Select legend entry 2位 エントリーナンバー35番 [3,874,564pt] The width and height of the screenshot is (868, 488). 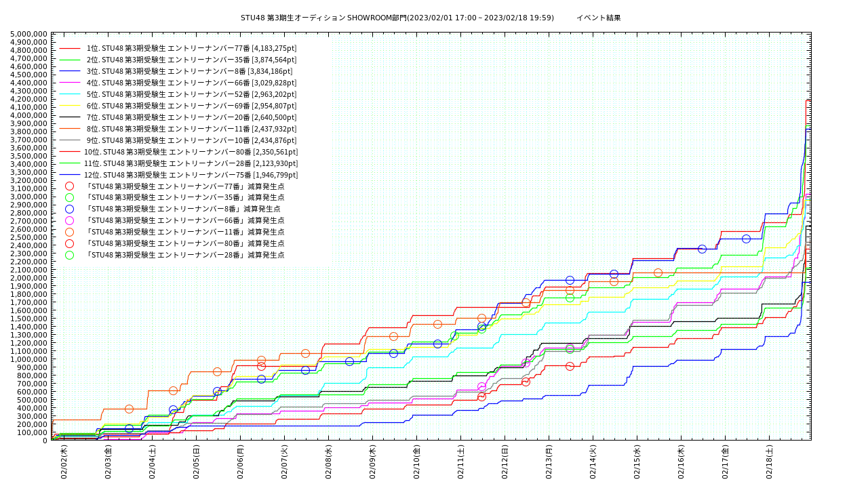(x=191, y=60)
